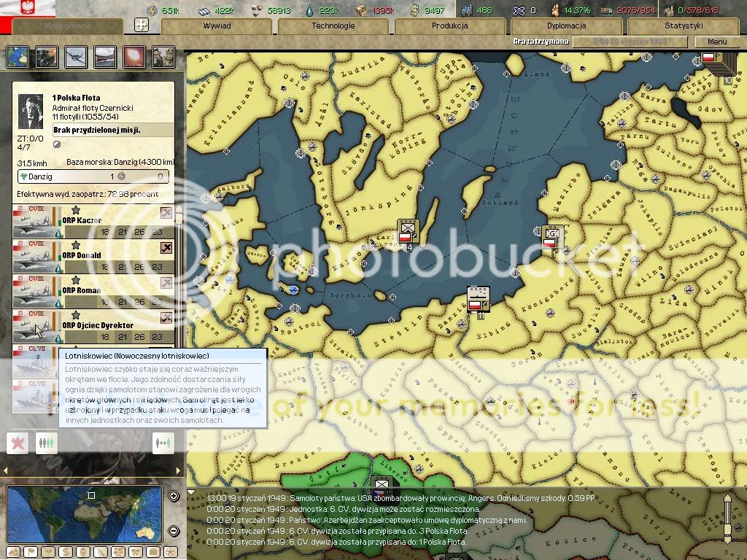Click the three-figures button below the ship list

pyautogui.click(x=47, y=442)
